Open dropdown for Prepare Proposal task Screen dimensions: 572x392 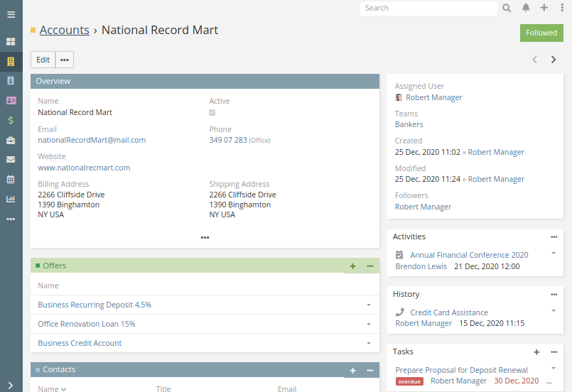point(554,369)
